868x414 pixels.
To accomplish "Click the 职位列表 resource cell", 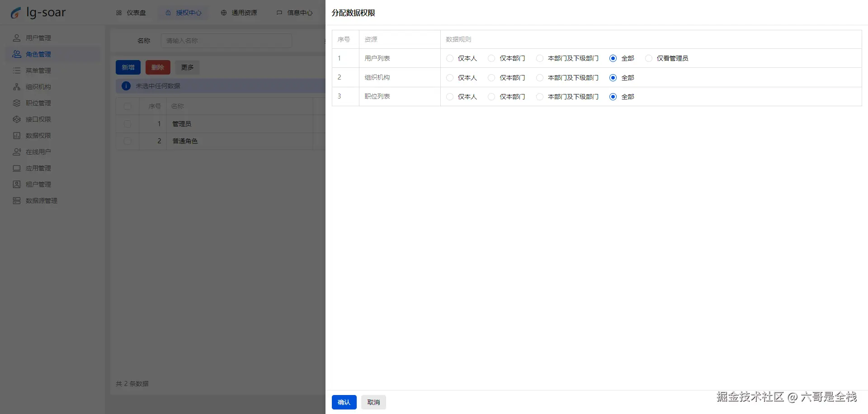I will click(x=400, y=96).
